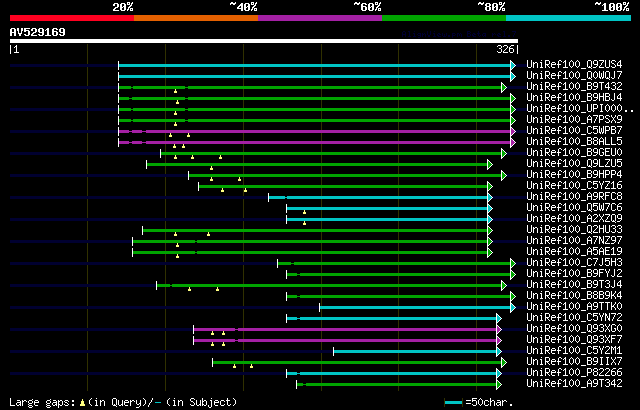Click the yellow gap marker under Q9LZU5 bar
This screenshot has width=640, height=410.
click(211, 168)
